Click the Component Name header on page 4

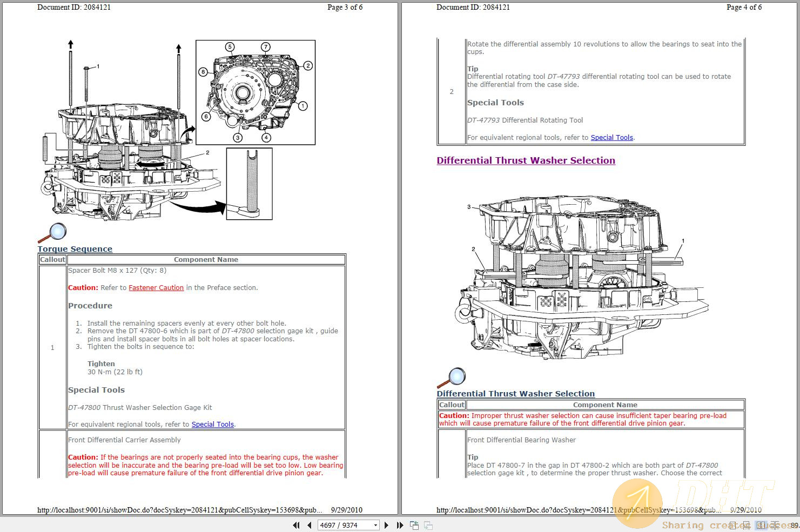[x=605, y=405]
